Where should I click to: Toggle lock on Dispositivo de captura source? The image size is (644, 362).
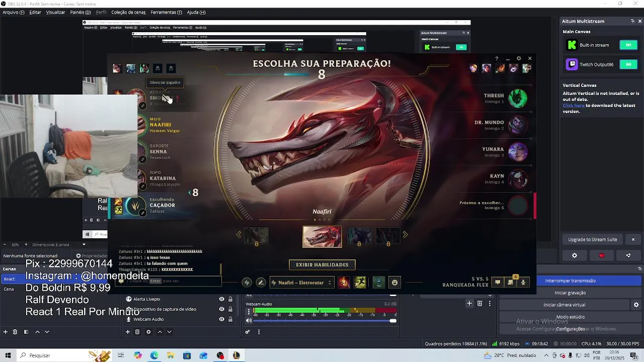pyautogui.click(x=230, y=309)
